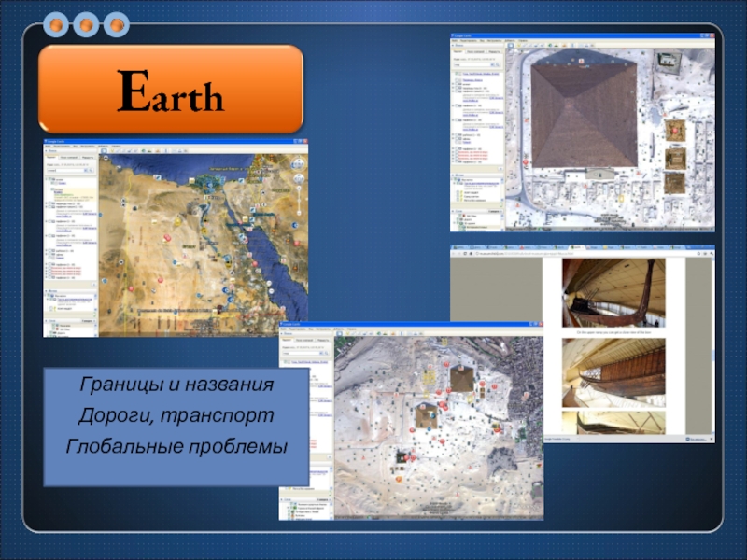Click the search input field in Egypt map window

pos(65,170)
